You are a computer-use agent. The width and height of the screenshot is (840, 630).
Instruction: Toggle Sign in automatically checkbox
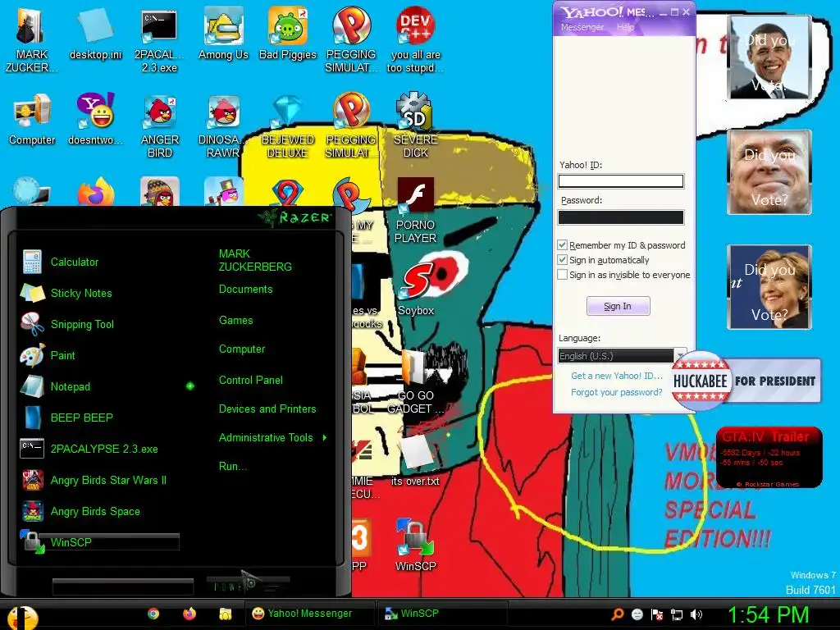tap(562, 260)
